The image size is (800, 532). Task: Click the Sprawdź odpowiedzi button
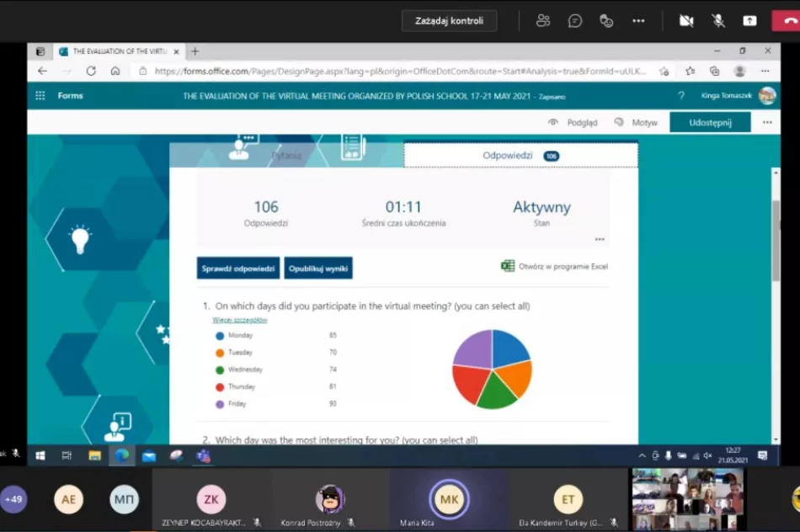[x=238, y=269]
